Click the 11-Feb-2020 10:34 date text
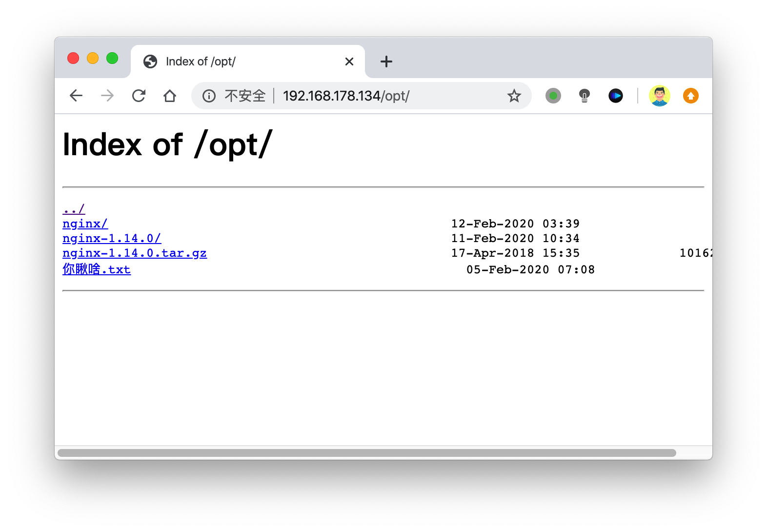 tap(515, 239)
